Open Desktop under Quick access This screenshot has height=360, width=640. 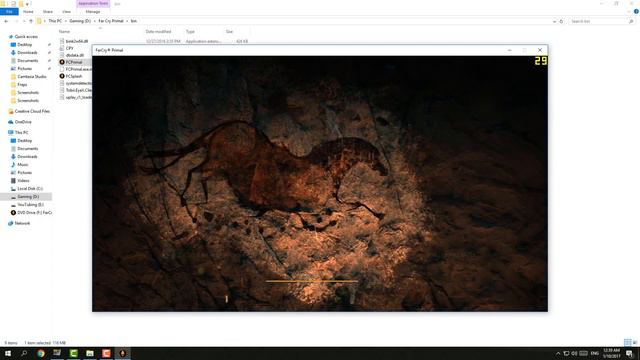tap(24, 44)
